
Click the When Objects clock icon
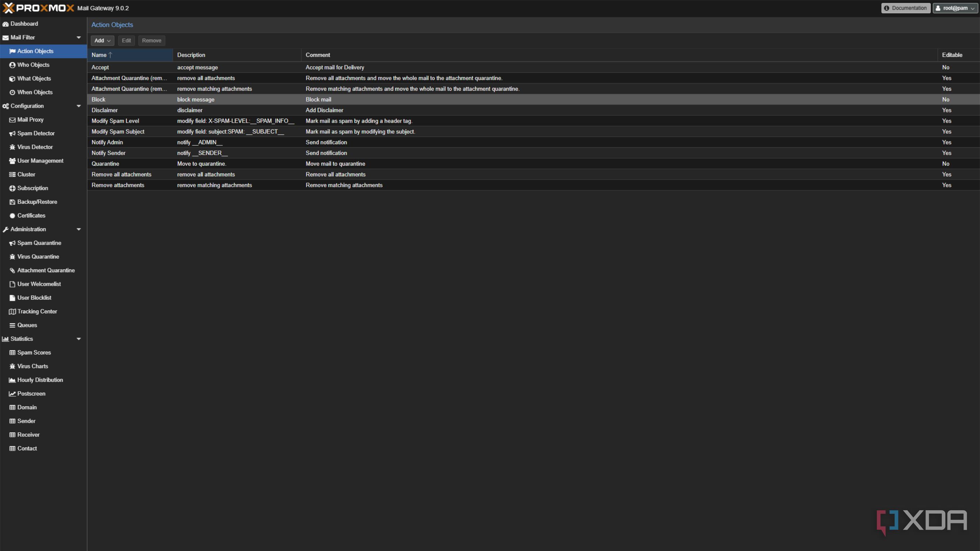pyautogui.click(x=12, y=93)
